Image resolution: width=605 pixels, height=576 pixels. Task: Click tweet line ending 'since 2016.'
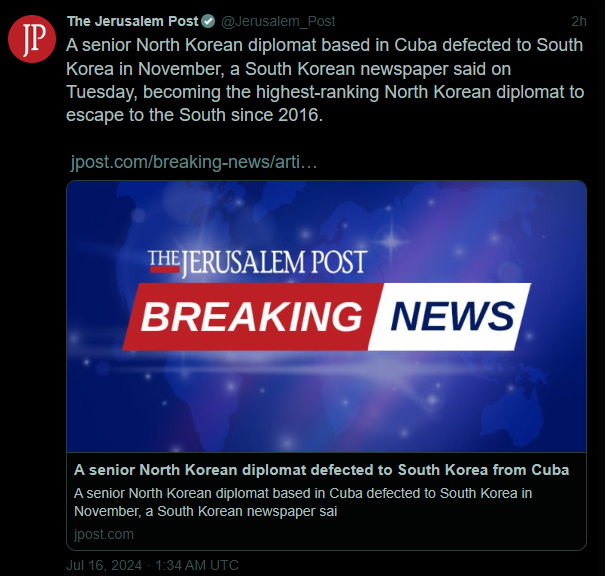[x=194, y=115]
